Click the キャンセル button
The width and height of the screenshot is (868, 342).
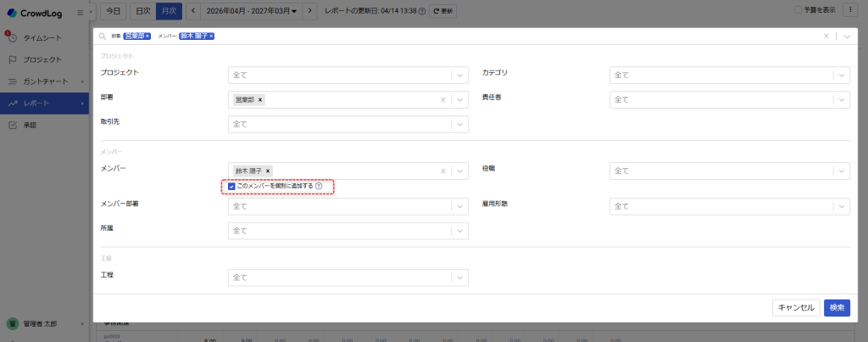[795, 308]
